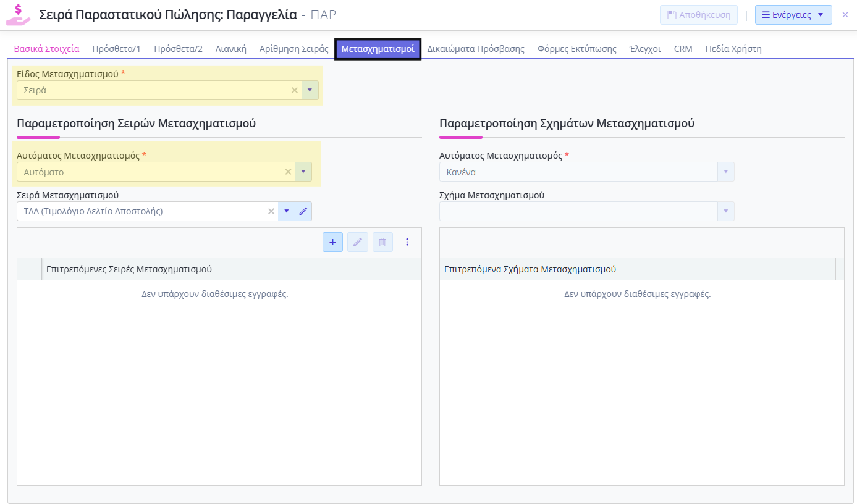Open the Ενέργειες actions button

click(x=793, y=15)
